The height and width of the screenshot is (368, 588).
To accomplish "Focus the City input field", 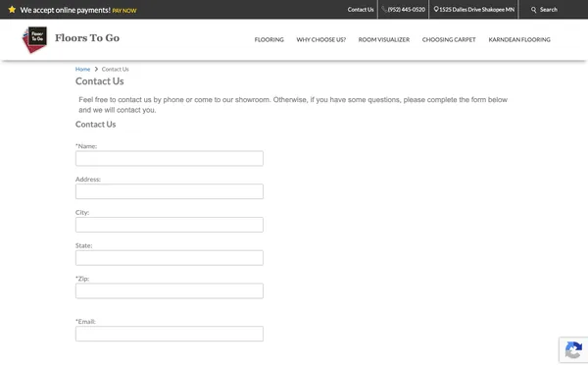I will point(170,225).
